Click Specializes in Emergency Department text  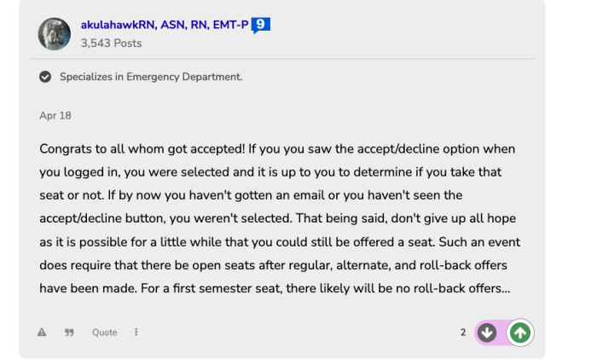pos(151,77)
